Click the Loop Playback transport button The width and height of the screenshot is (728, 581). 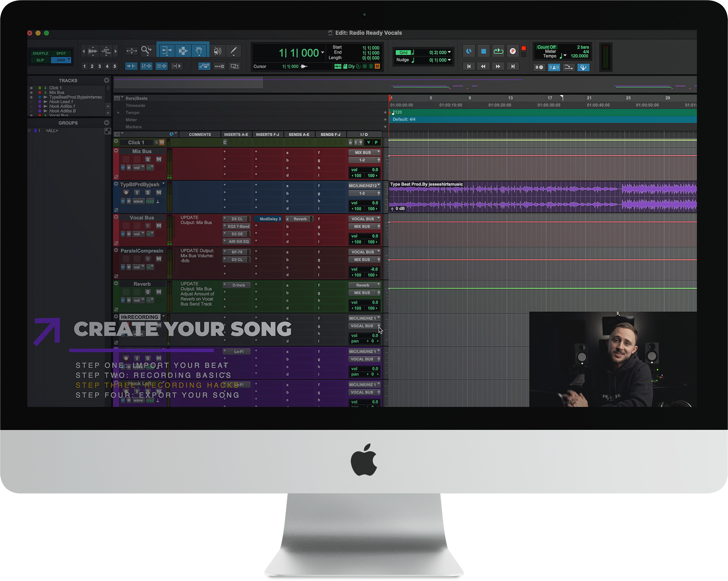[x=498, y=51]
